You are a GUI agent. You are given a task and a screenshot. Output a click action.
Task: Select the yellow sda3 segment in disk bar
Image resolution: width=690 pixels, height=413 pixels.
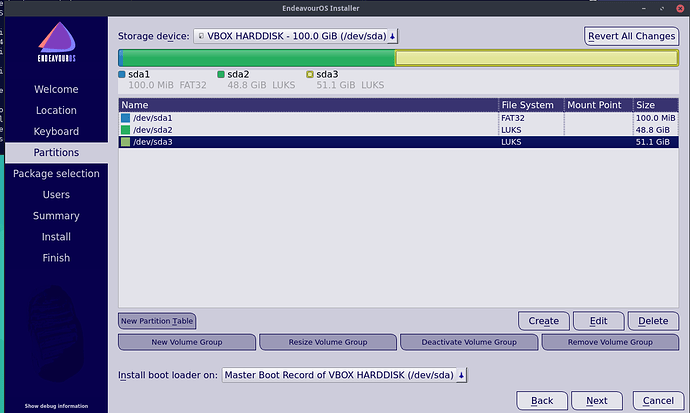536,58
